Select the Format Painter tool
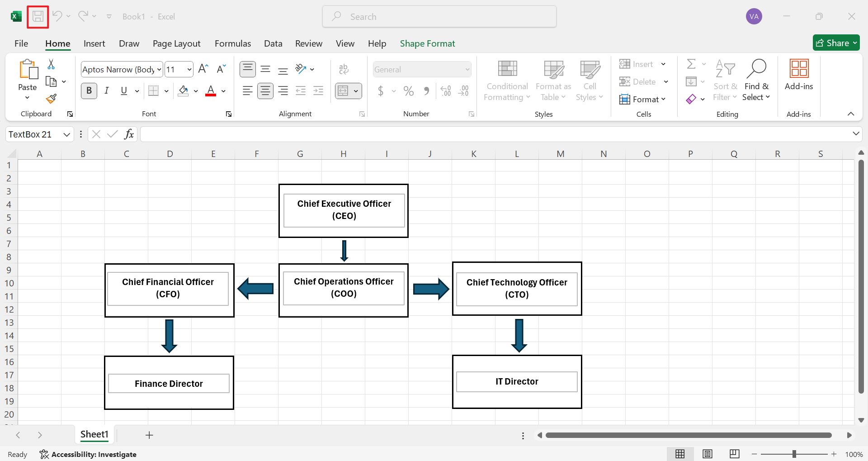868x461 pixels. [51, 99]
